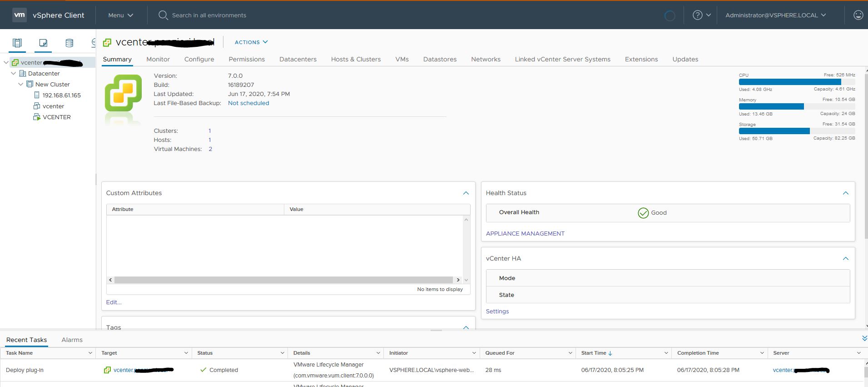
Task: Click the VMware vm logo
Action: (20, 15)
